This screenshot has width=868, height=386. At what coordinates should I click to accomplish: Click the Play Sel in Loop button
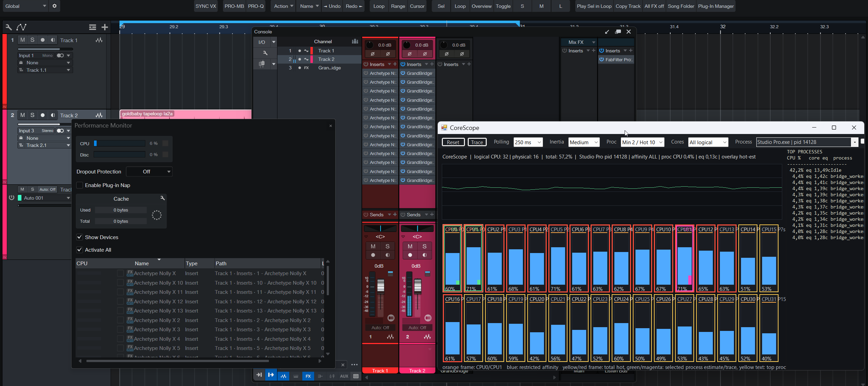(x=594, y=6)
